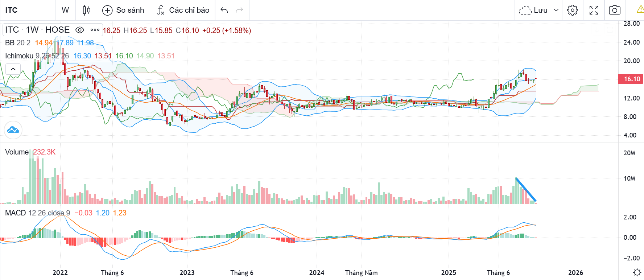Click the 4.00 price axis label
644x280 pixels.
(x=630, y=135)
